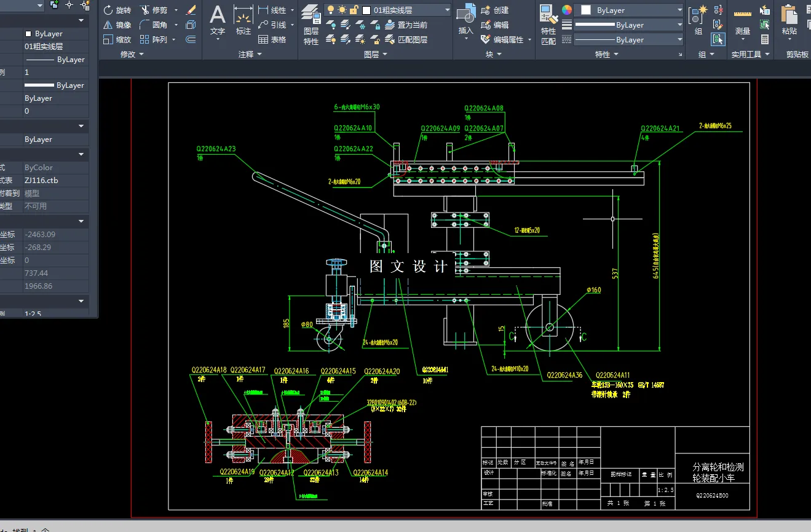Expand the 注释 panel title
The width and height of the screenshot is (811, 532).
[x=250, y=55]
